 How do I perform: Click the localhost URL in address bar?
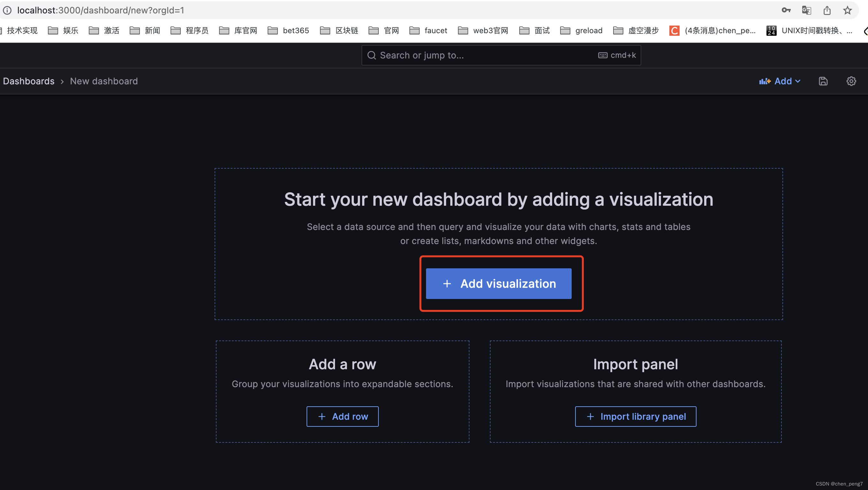(x=100, y=10)
